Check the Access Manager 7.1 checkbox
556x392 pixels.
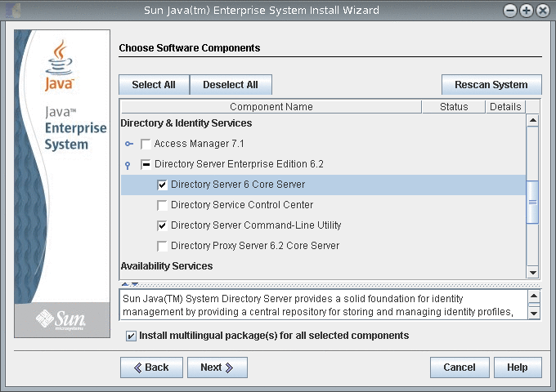click(146, 144)
